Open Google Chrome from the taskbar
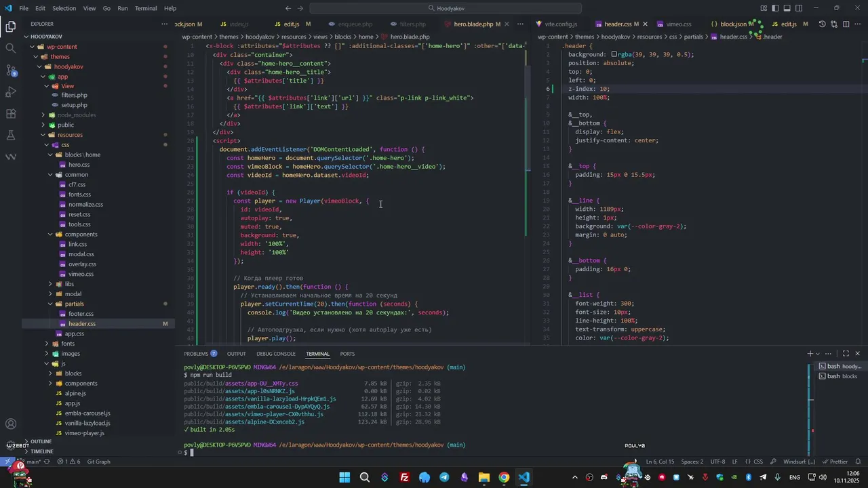Screen dimensions: 868x488 (504, 477)
